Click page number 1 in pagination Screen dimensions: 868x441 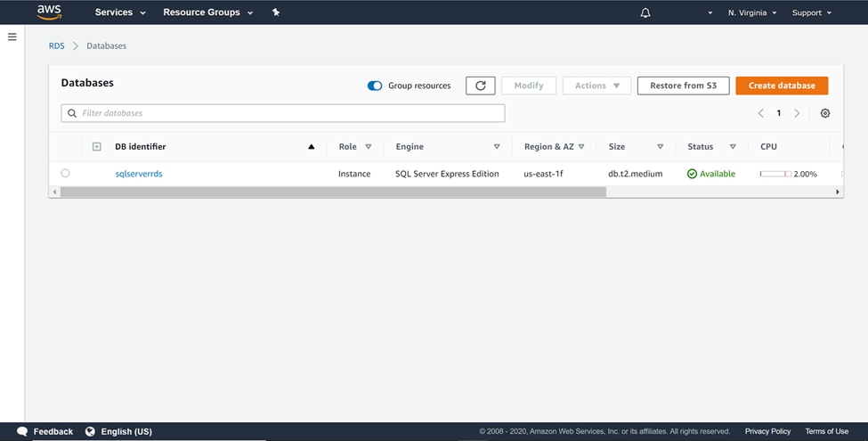click(779, 113)
